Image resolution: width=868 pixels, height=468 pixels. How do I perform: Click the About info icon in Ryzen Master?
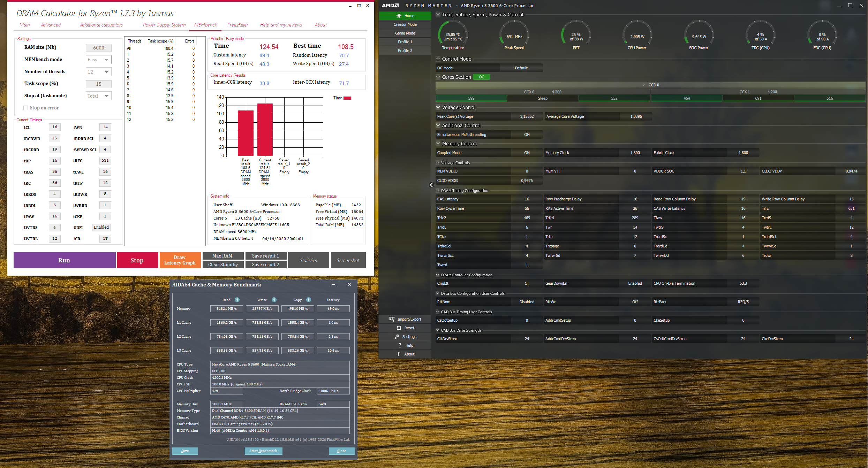click(399, 354)
